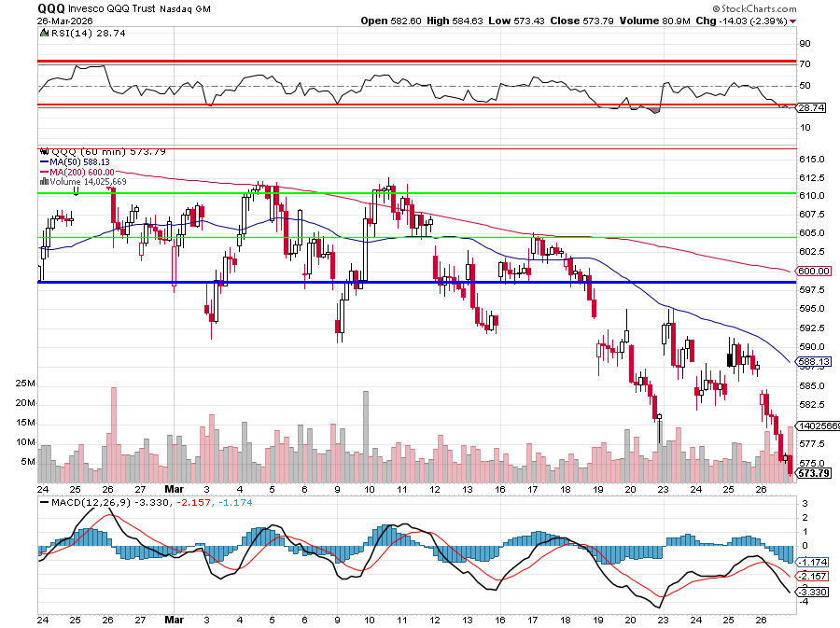Click the MACD(12,26,9) indicator label
This screenshot has height=628, width=840.
pos(82,502)
